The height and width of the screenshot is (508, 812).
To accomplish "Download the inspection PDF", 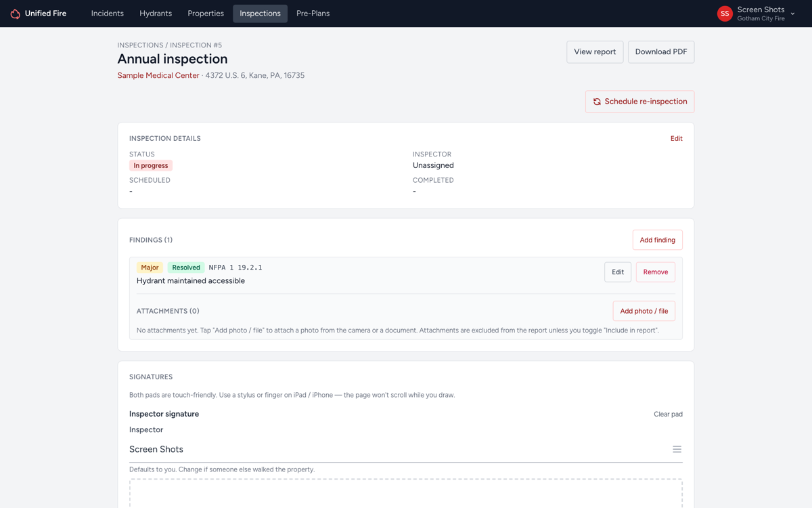I will 661,52.
